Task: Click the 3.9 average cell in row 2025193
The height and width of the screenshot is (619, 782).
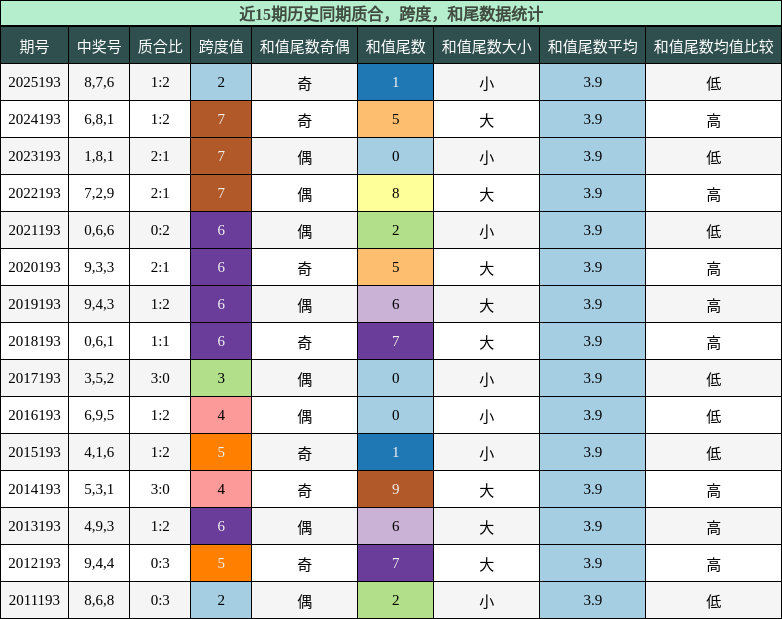Action: pyautogui.click(x=592, y=82)
